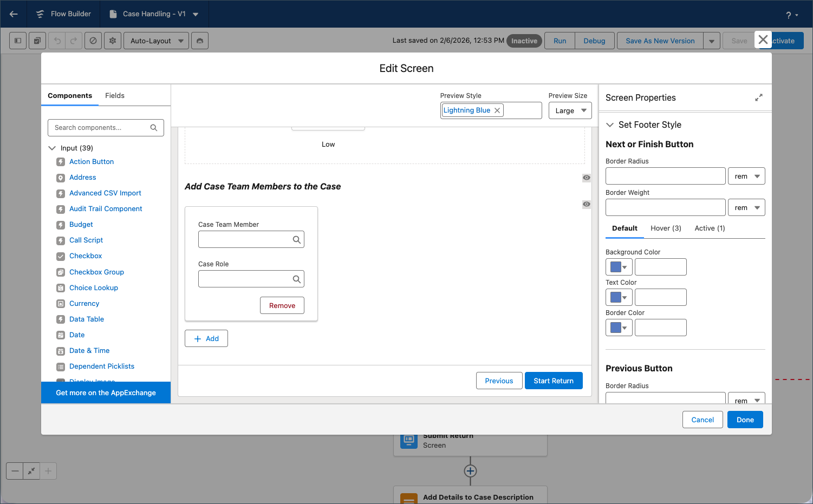
Task: Toggle visibility eye next to Add Case Team Members heading
Action: click(x=586, y=178)
